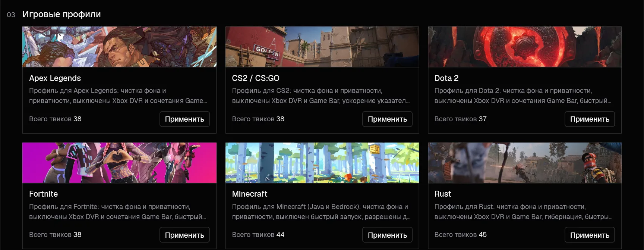The height and width of the screenshot is (250, 644).
Task: Open the CS2 / CS:GO banner image
Action: coord(322,47)
